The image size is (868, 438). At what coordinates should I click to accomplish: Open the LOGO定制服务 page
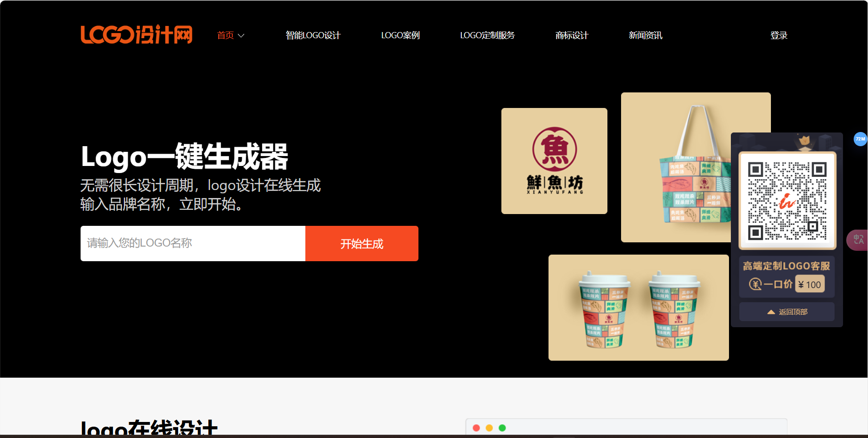[487, 35]
